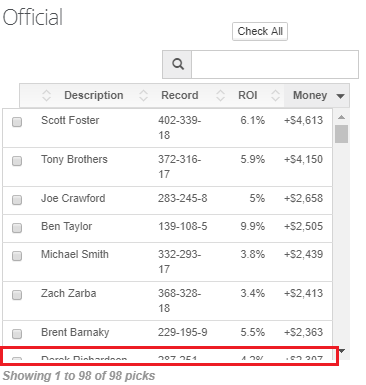Enable the Zach Zarba checkbox

[17, 295]
